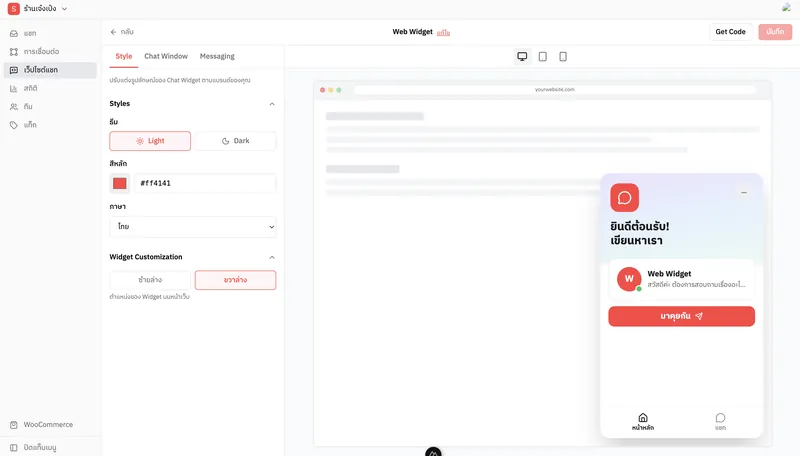Switch to the Messaging tab
The image size is (800, 456).
click(217, 56)
